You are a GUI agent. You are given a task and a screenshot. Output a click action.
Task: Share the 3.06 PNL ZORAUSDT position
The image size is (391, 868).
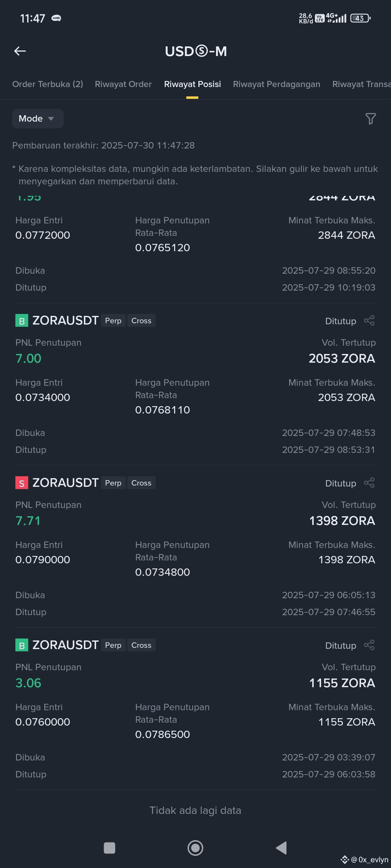click(370, 645)
